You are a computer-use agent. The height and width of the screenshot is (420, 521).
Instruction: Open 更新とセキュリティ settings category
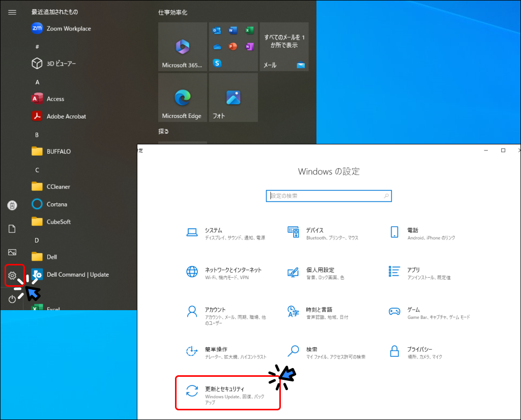point(228,393)
